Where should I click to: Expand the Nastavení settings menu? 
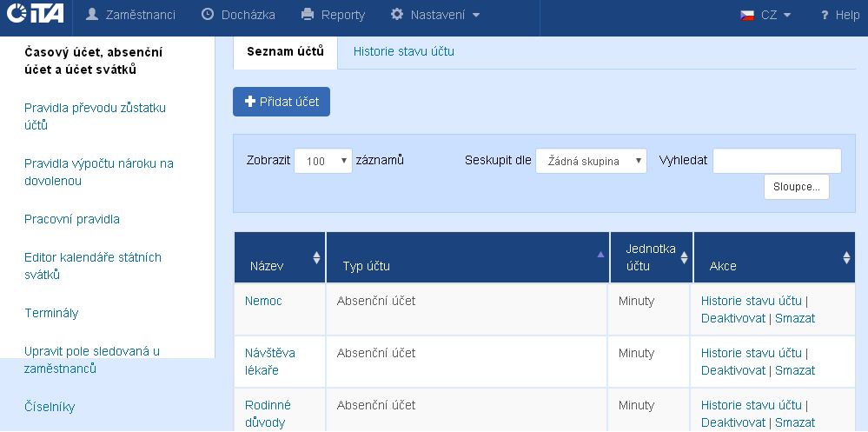[x=434, y=15]
